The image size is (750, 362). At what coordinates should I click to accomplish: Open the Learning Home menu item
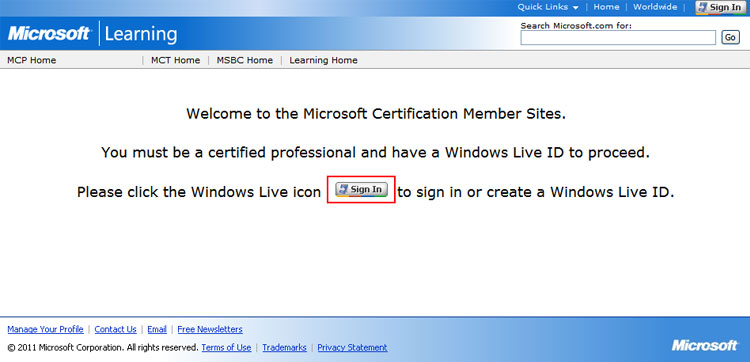[323, 60]
